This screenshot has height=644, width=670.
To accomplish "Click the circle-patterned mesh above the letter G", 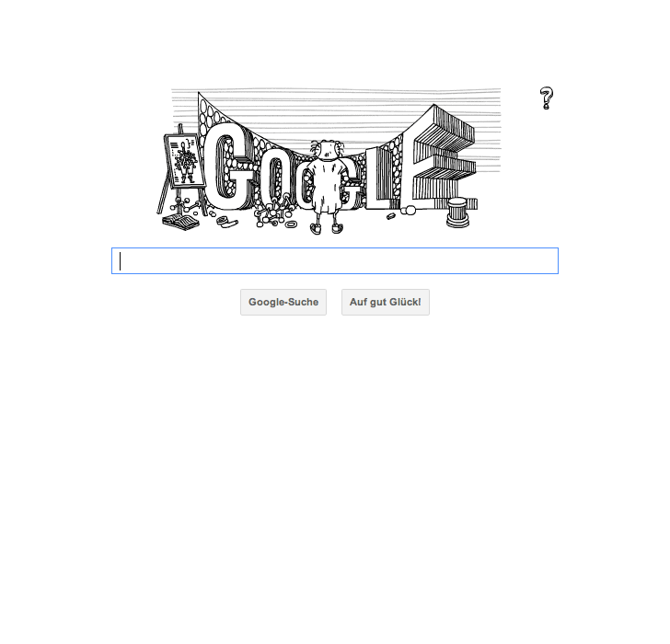I will click(210, 113).
